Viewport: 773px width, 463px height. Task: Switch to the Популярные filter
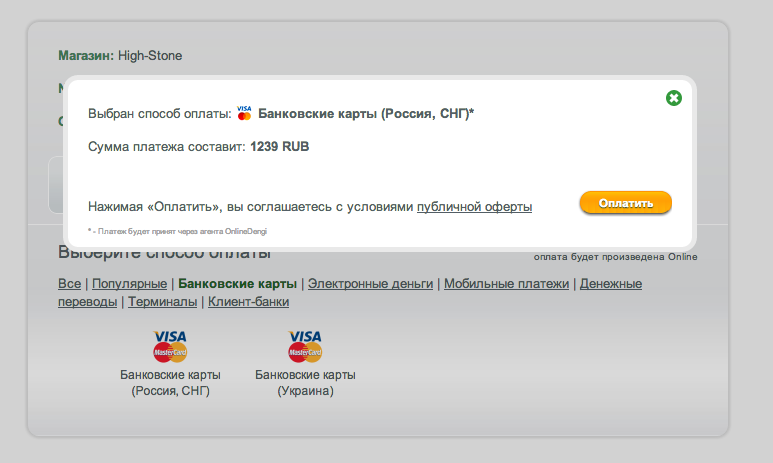[130, 284]
